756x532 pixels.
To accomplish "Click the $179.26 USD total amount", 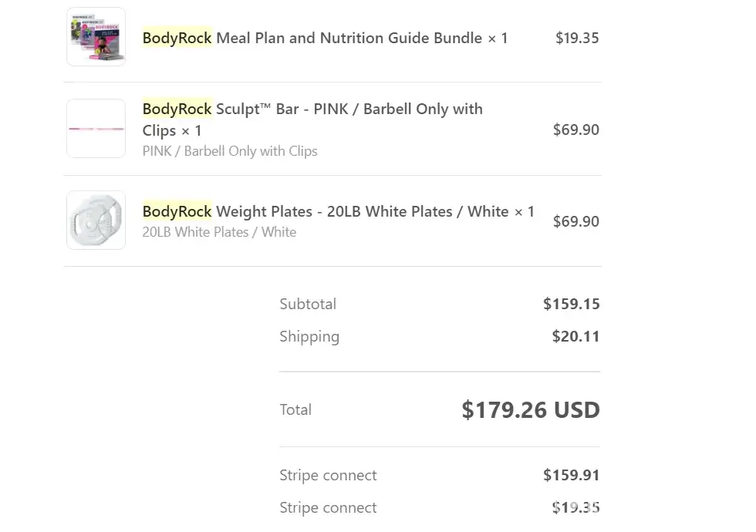I will 530,409.
